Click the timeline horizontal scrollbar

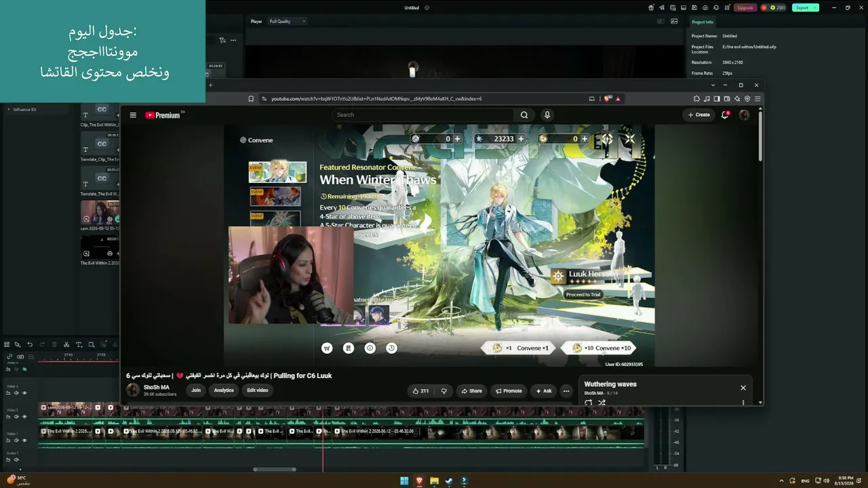click(x=275, y=469)
